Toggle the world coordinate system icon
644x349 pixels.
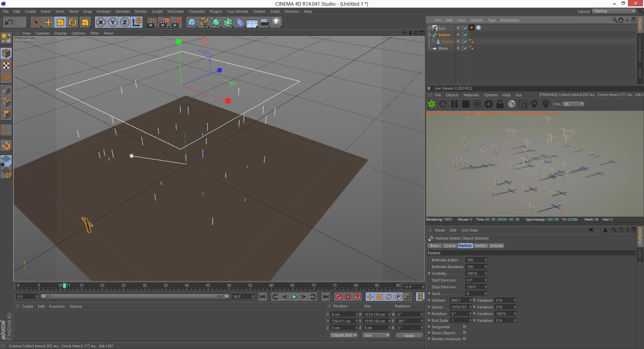click(137, 22)
